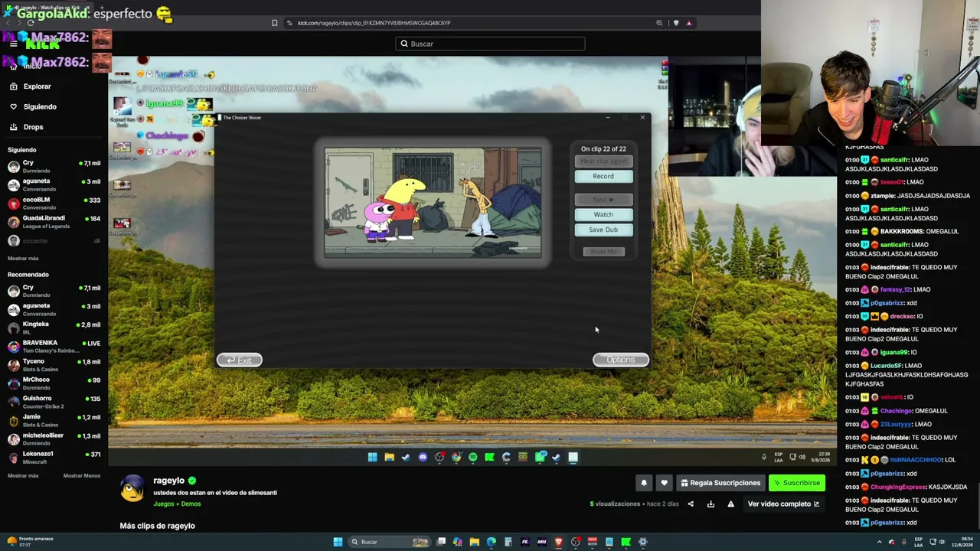This screenshot has height=551, width=980.
Task: Open the weather widget Pronto amanece
Action: point(31,541)
